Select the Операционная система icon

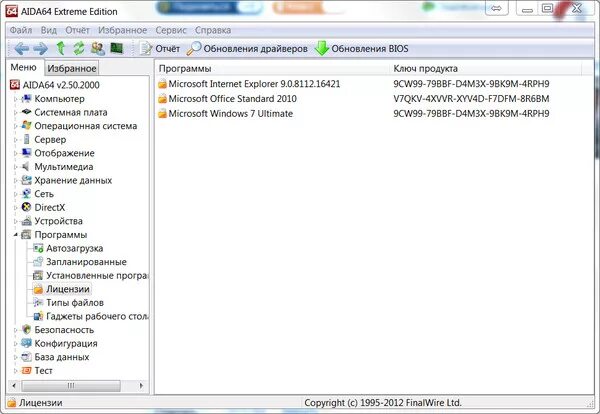[26, 126]
